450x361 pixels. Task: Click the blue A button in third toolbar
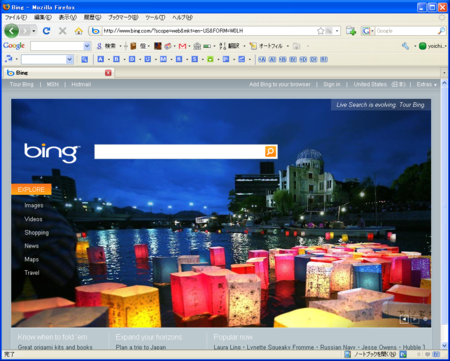100,59
